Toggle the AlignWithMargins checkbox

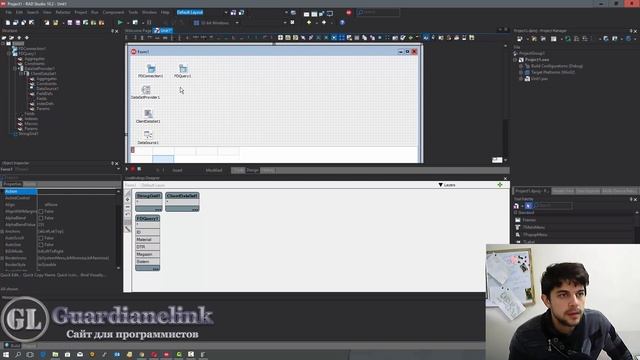click(x=41, y=211)
